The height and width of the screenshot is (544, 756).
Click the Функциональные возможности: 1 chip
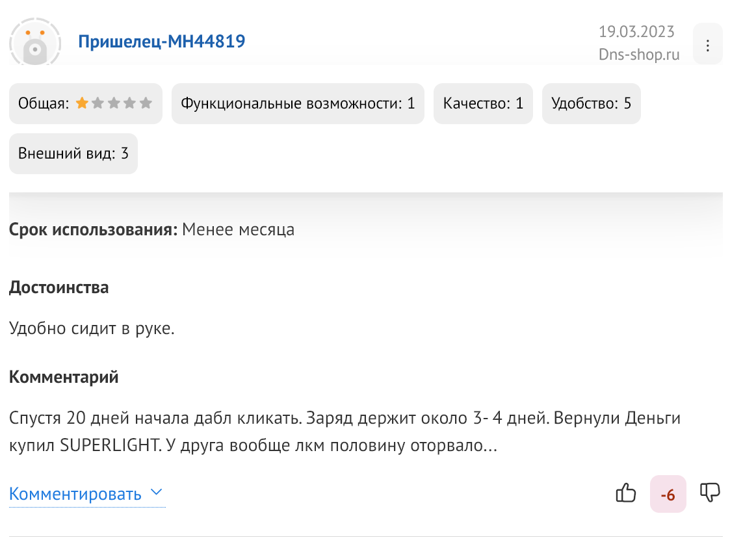(x=298, y=103)
